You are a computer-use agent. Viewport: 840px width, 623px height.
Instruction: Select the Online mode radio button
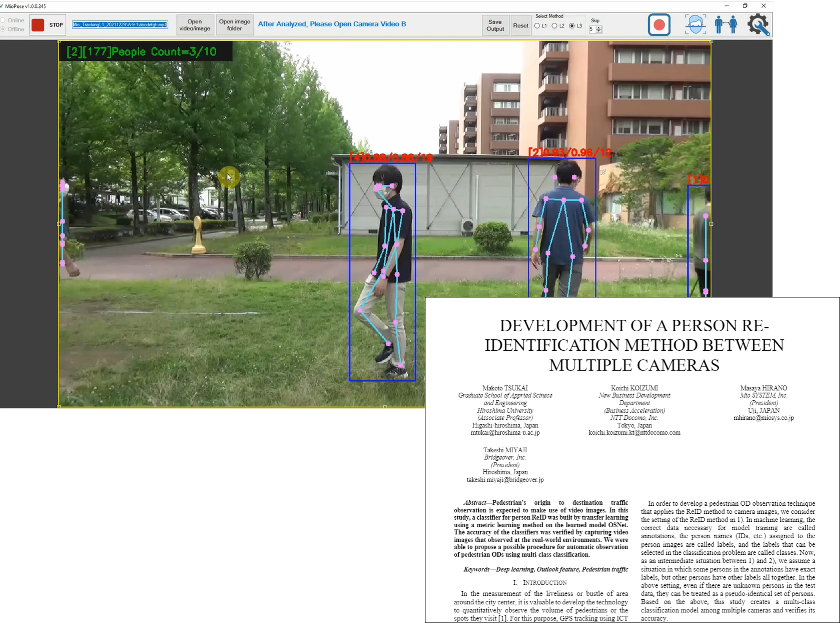tap(3, 20)
